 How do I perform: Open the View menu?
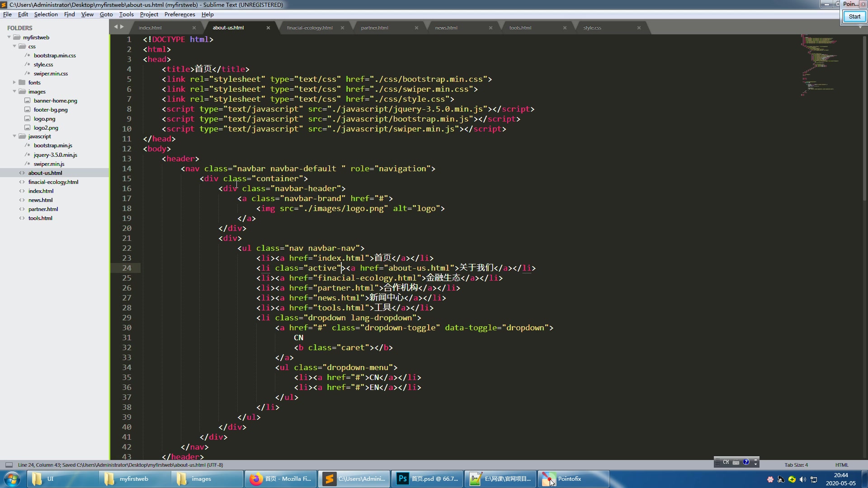point(87,14)
